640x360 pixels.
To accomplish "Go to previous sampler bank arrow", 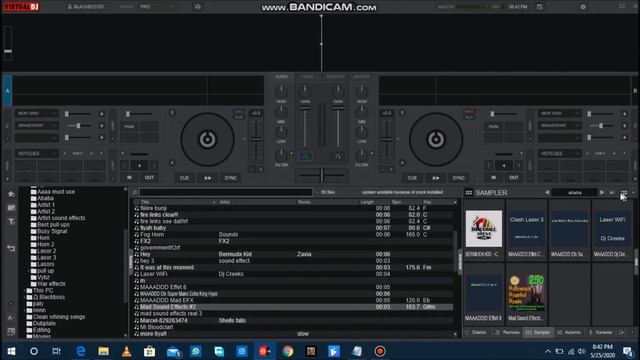I will click(547, 192).
